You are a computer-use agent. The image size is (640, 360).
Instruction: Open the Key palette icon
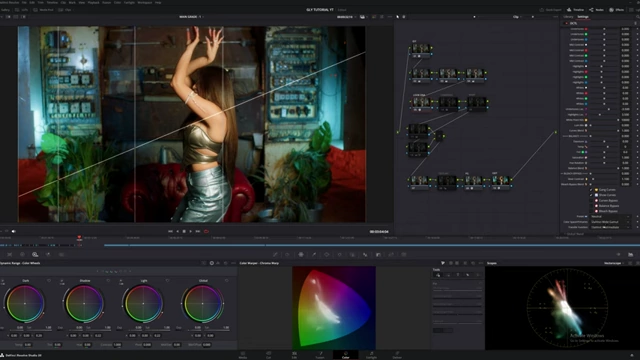(x=378, y=254)
